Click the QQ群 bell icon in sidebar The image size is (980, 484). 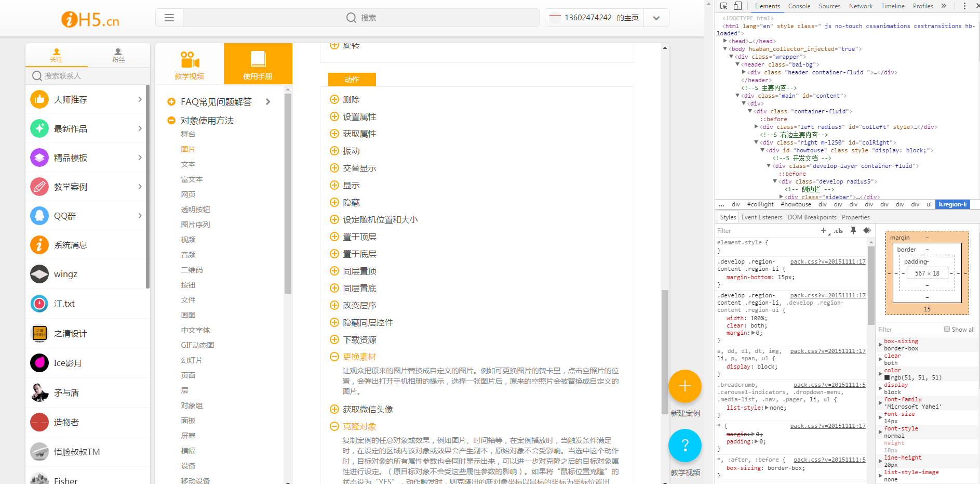[x=39, y=216]
